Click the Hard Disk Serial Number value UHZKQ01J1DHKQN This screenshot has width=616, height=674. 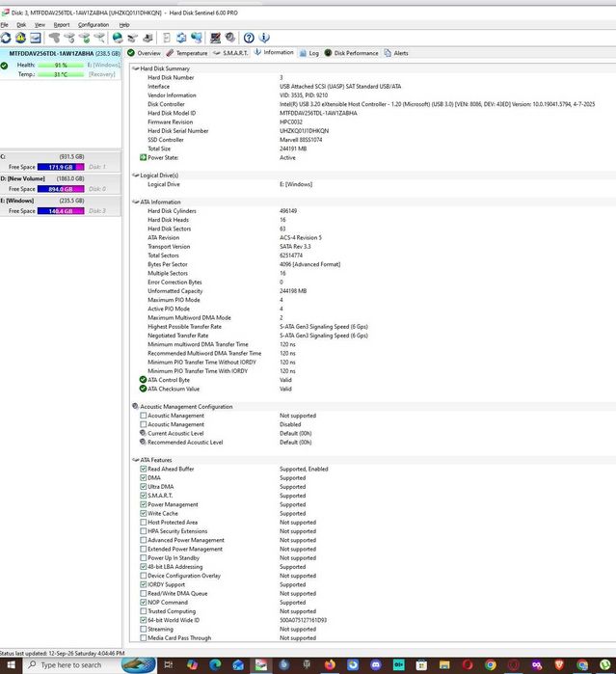(x=304, y=131)
